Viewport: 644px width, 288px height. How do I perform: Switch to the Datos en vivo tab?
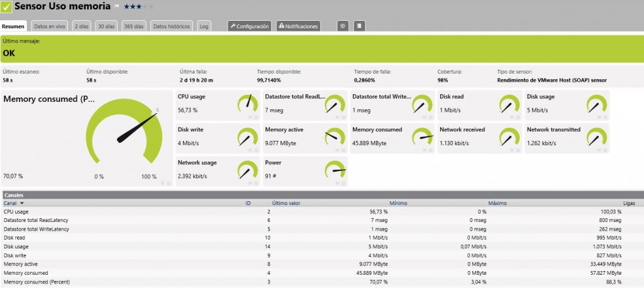point(49,26)
